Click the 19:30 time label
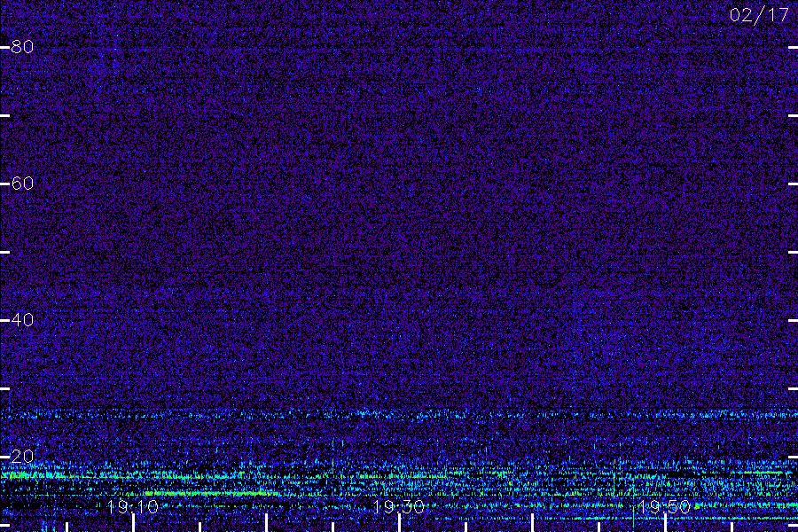Image resolution: width=798 pixels, height=532 pixels. [x=398, y=506]
